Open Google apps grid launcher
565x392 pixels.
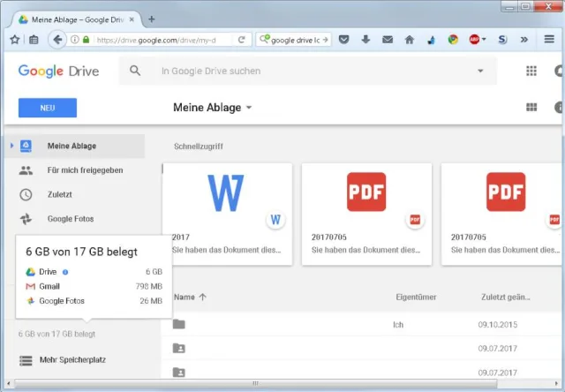[531, 71]
